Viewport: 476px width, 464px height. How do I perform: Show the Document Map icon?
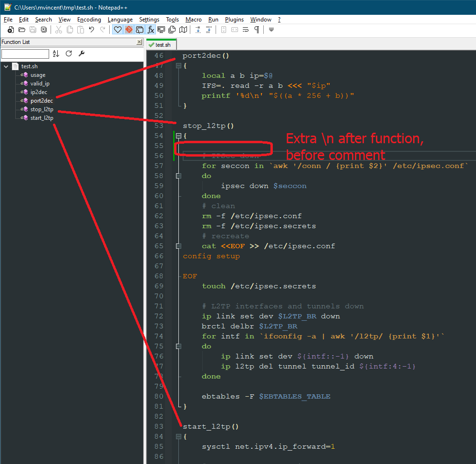183,30
